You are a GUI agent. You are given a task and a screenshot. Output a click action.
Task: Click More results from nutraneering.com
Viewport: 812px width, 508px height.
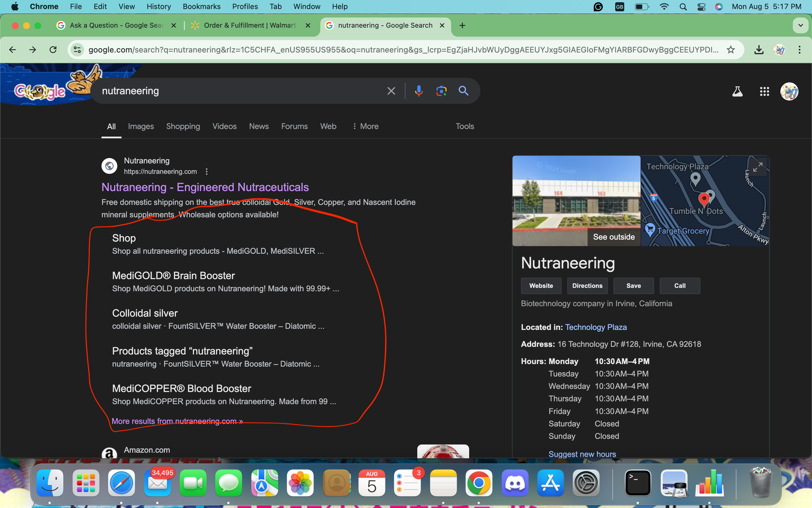(177, 421)
